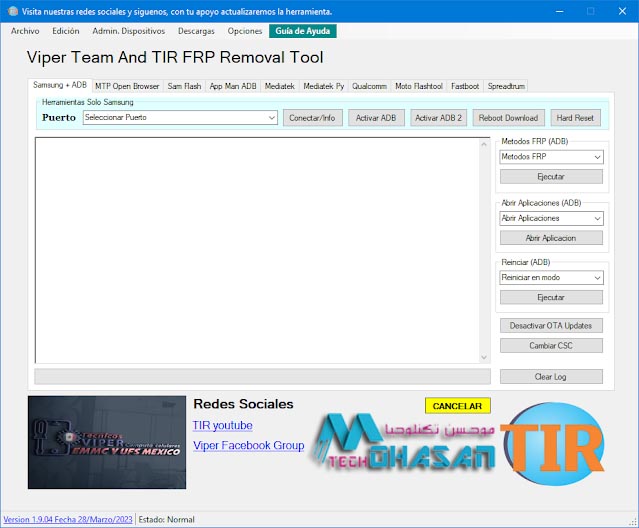Click the Activar ADB 2 button

coord(438,118)
